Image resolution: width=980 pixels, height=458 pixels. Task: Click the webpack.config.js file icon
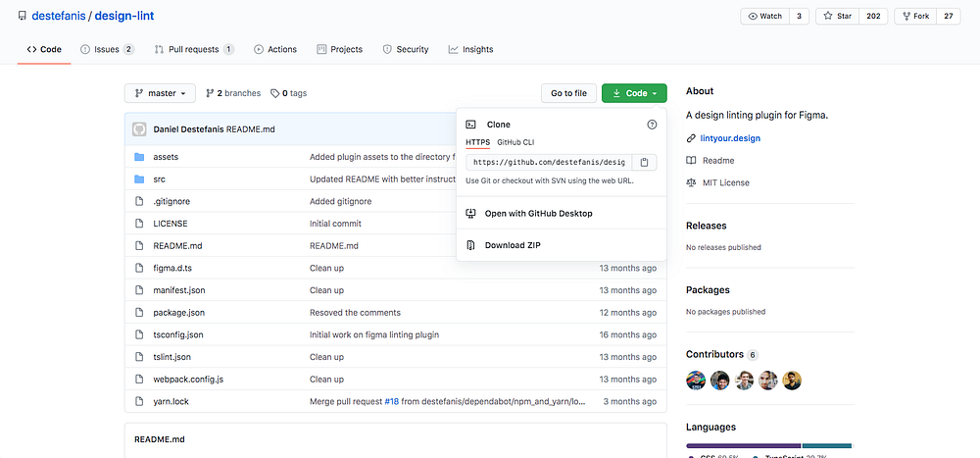coord(139,380)
